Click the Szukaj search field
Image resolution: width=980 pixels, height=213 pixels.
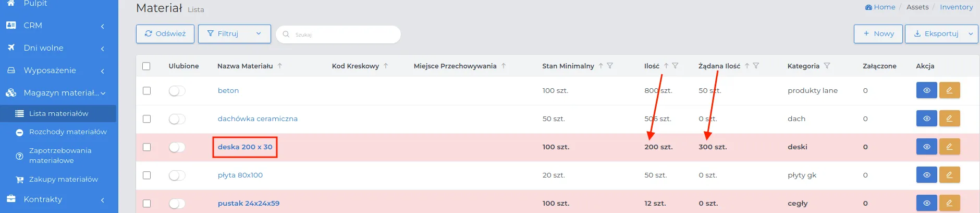(338, 34)
